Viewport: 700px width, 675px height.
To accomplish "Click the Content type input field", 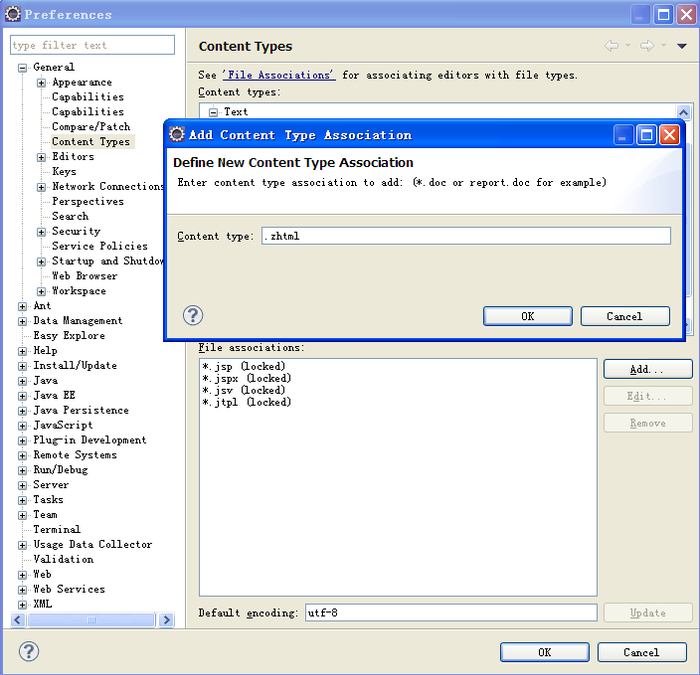I will click(x=466, y=236).
